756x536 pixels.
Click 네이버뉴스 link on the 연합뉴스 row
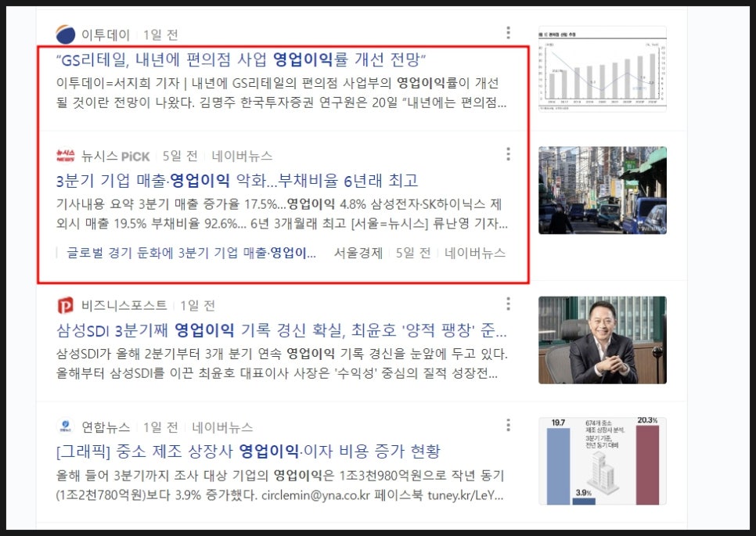[222, 427]
